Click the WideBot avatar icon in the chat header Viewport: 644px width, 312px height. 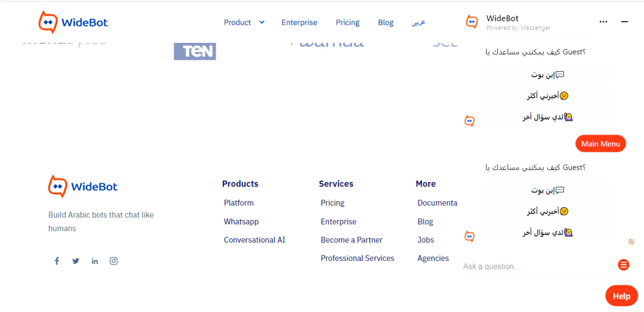click(472, 21)
